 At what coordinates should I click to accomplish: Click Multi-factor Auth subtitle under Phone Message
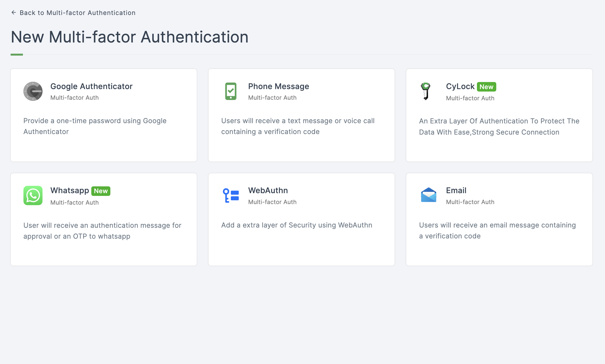pos(272,98)
